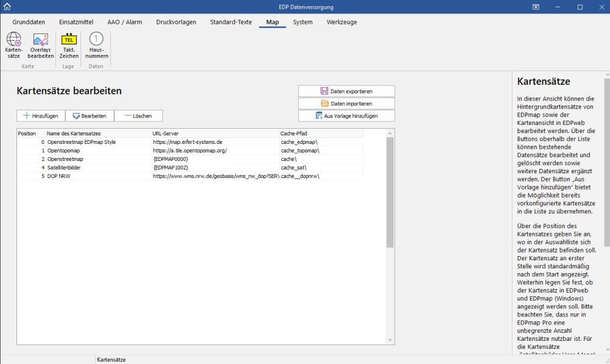The height and width of the screenshot is (364, 610).
Task: Select the Satellitenbilder row
Action: tap(190, 168)
